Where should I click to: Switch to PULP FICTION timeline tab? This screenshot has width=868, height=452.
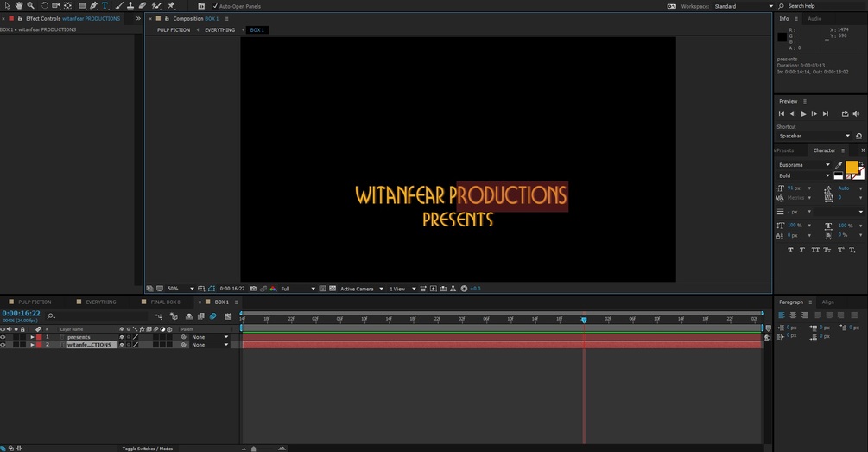(35, 302)
